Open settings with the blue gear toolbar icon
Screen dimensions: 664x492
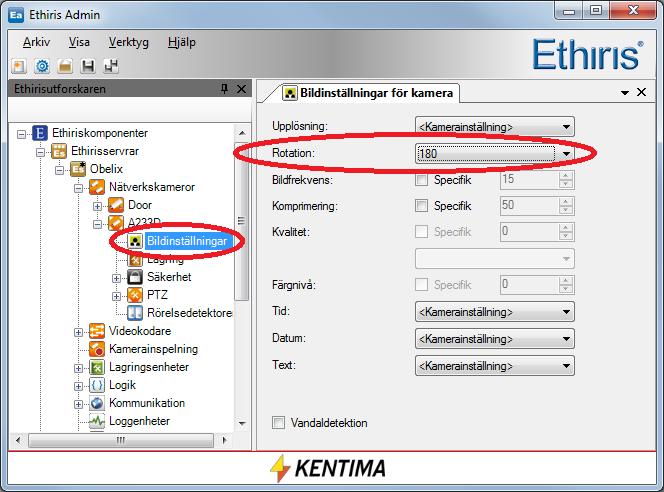tap(42, 66)
